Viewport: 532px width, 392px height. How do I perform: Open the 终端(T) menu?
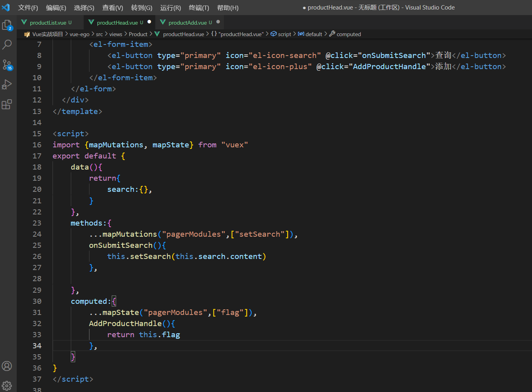[x=199, y=8]
